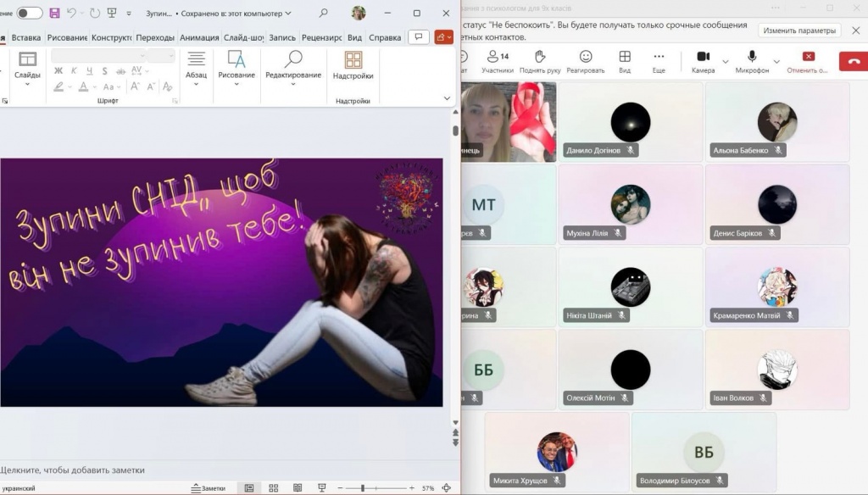
Task: Expand the microphone options arrow
Action: [776, 62]
